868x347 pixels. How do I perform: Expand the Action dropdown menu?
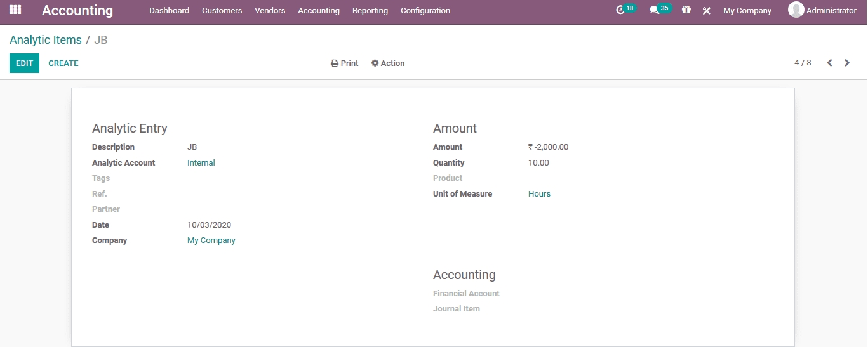pyautogui.click(x=388, y=63)
